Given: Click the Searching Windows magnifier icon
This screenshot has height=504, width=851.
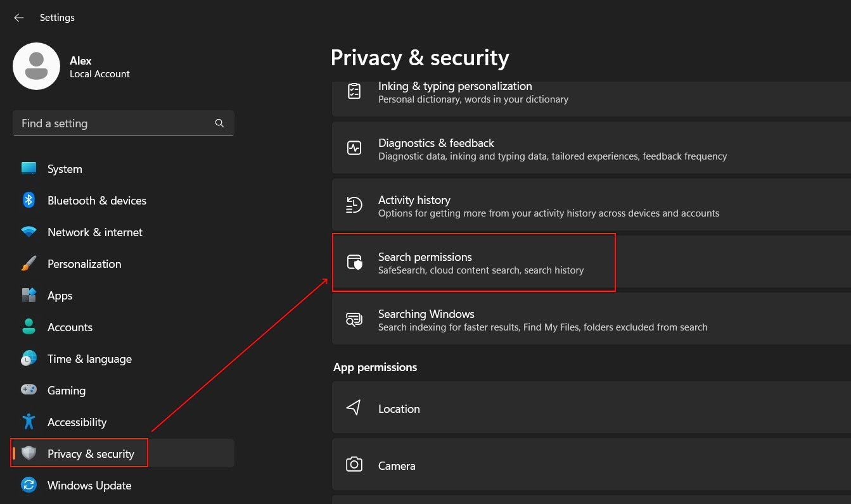Looking at the screenshot, I should [x=354, y=319].
